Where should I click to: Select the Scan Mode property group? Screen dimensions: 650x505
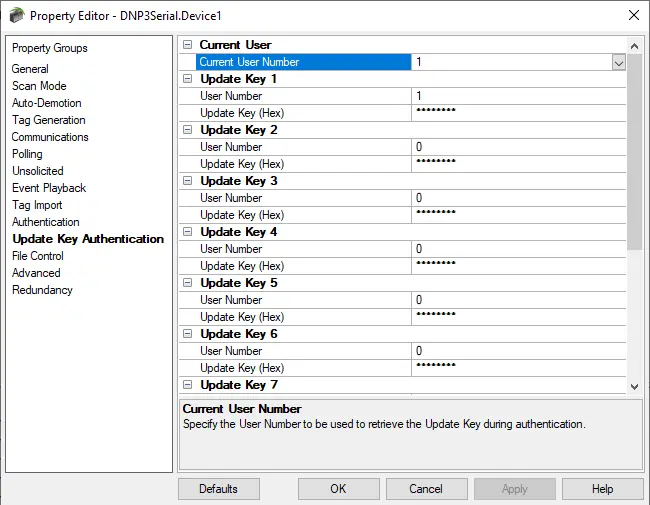point(39,86)
